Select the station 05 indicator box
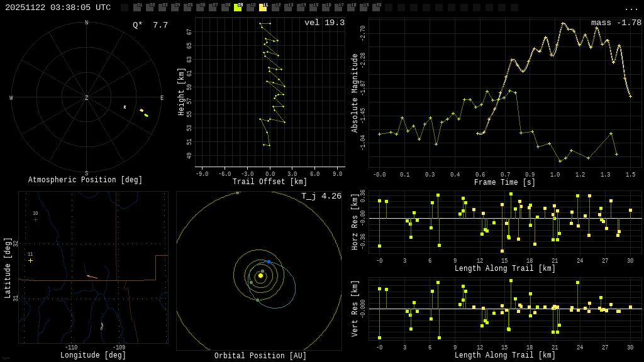Image resolution: width=644 pixels, height=362 pixels. [x=187, y=8]
